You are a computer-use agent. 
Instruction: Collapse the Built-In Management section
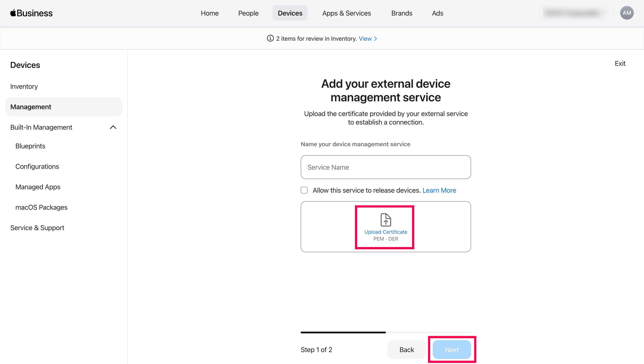(x=113, y=127)
